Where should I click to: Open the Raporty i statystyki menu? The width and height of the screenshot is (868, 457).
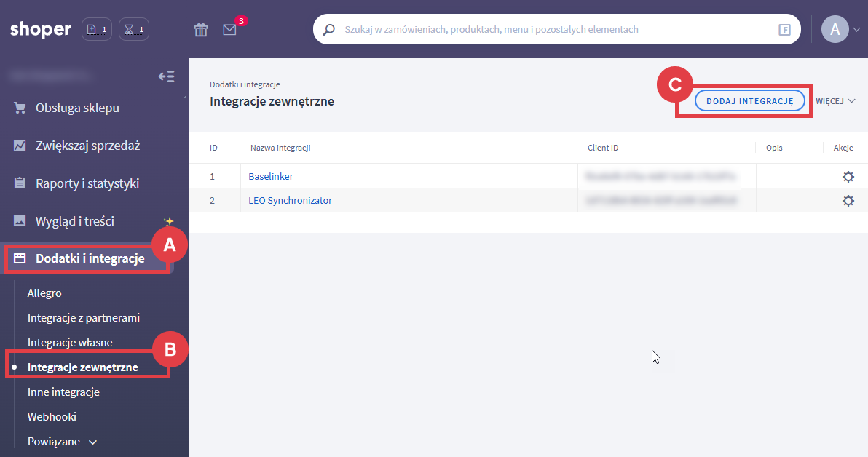(87, 183)
